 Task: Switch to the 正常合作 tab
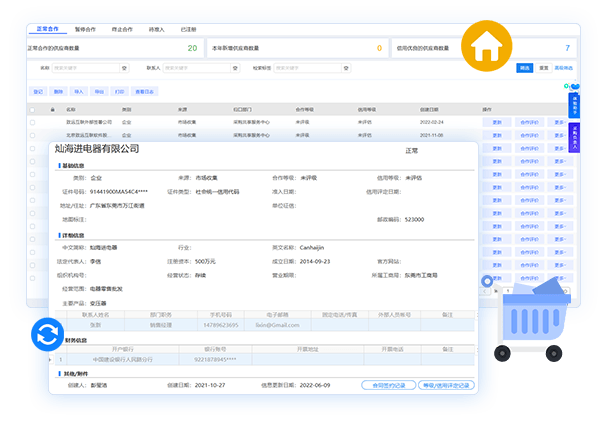click(x=47, y=29)
